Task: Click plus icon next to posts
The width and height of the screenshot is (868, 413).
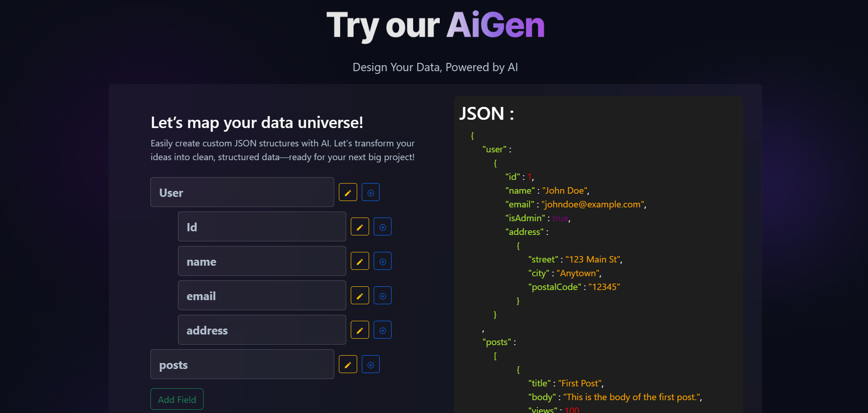Action: (x=370, y=364)
